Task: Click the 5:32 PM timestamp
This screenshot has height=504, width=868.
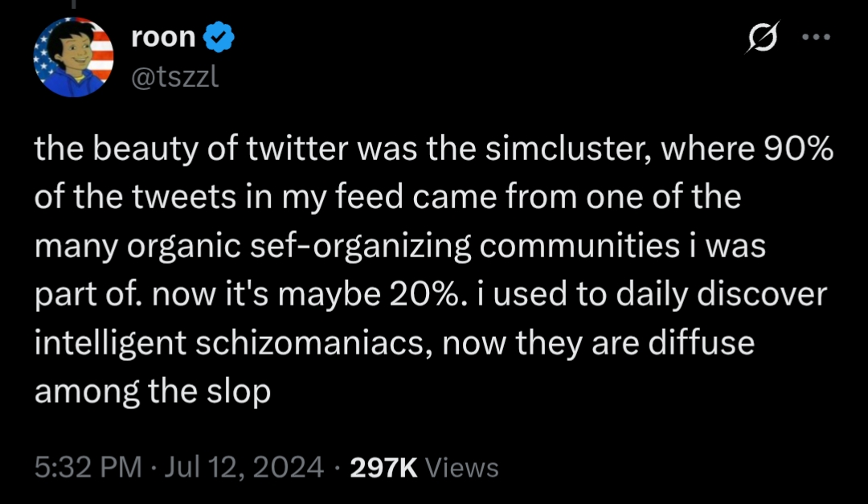Action: pos(87,467)
